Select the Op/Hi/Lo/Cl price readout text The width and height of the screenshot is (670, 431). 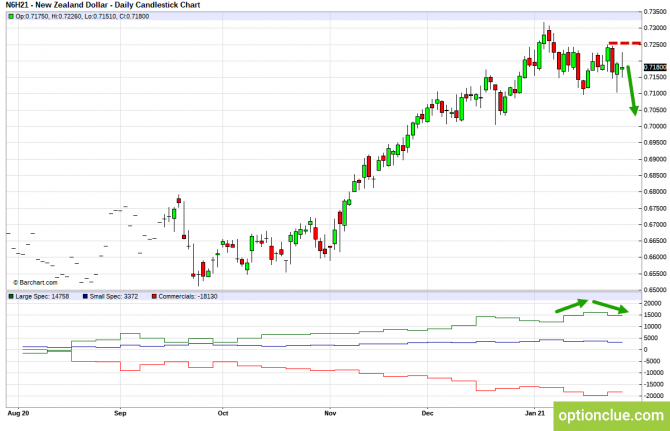[82, 17]
